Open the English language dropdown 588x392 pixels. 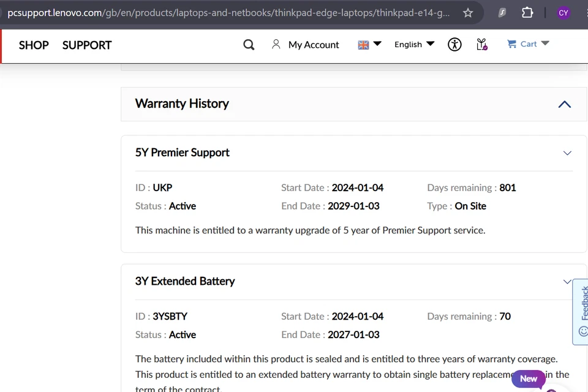pyautogui.click(x=415, y=44)
